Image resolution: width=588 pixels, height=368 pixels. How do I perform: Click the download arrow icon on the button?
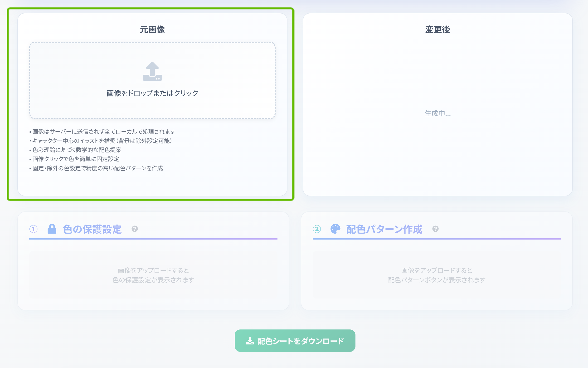tap(250, 341)
